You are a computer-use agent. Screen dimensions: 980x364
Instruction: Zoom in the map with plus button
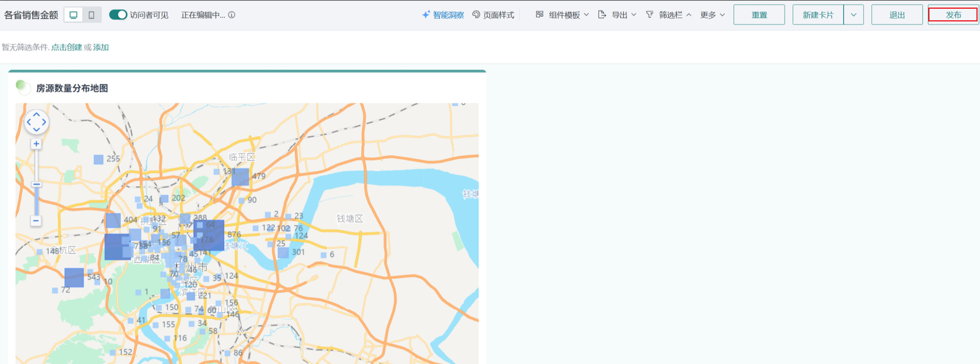click(36, 144)
